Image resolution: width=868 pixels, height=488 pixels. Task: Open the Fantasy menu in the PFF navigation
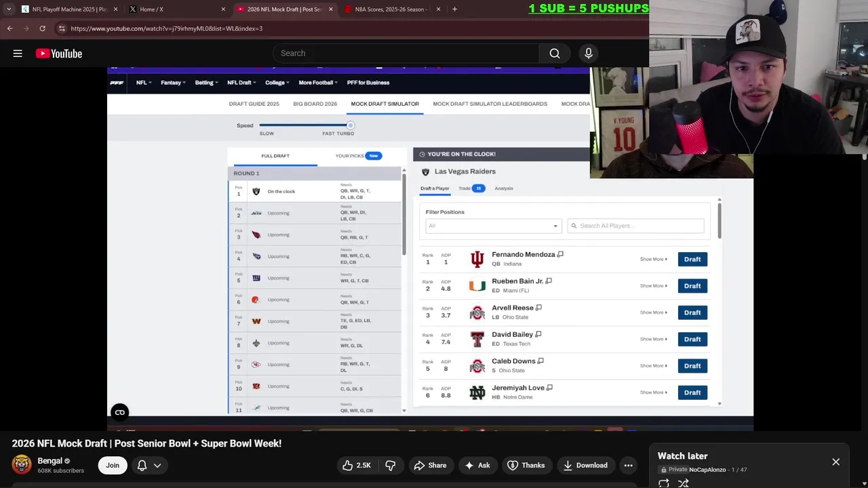[x=173, y=83]
